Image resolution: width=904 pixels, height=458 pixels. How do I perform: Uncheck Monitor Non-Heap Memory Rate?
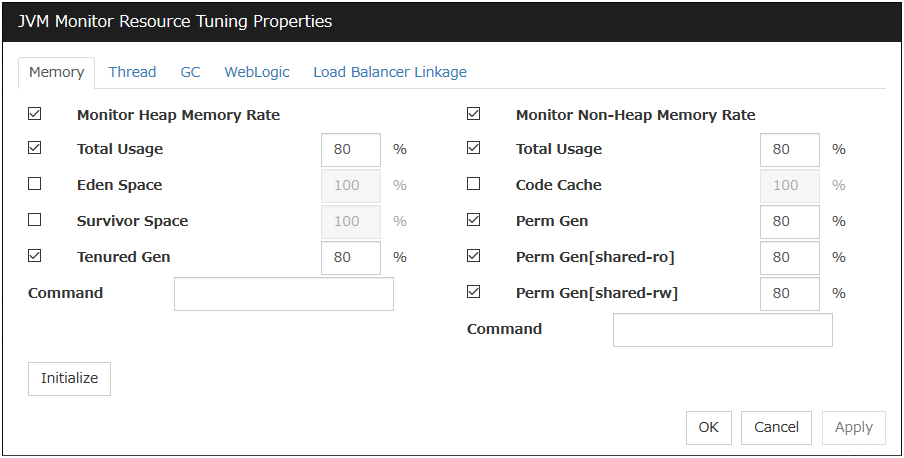474,114
